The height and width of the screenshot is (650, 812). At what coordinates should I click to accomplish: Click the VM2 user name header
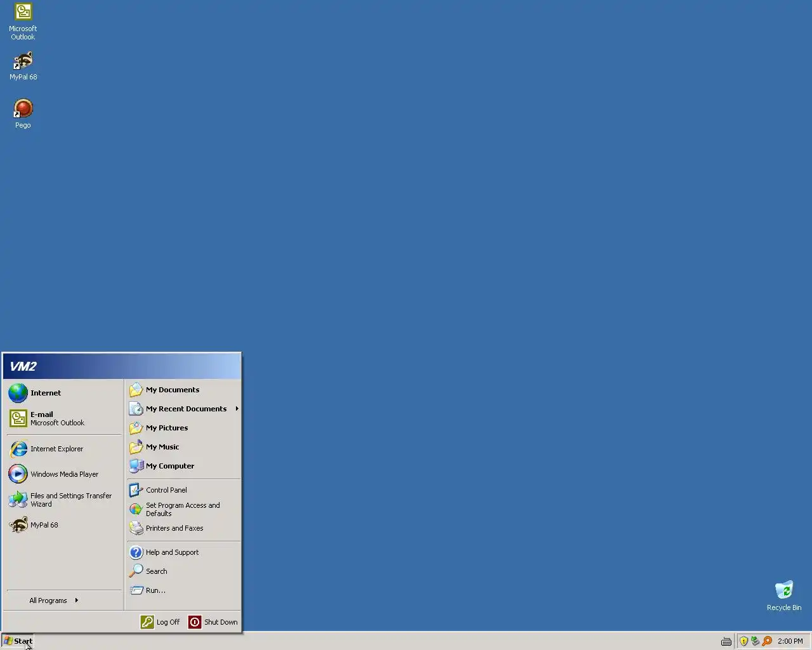click(23, 366)
